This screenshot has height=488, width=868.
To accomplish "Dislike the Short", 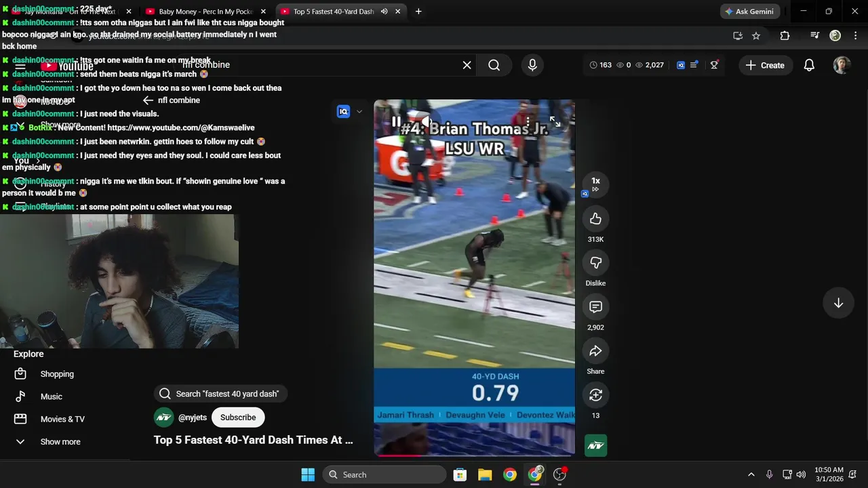I will click(595, 263).
